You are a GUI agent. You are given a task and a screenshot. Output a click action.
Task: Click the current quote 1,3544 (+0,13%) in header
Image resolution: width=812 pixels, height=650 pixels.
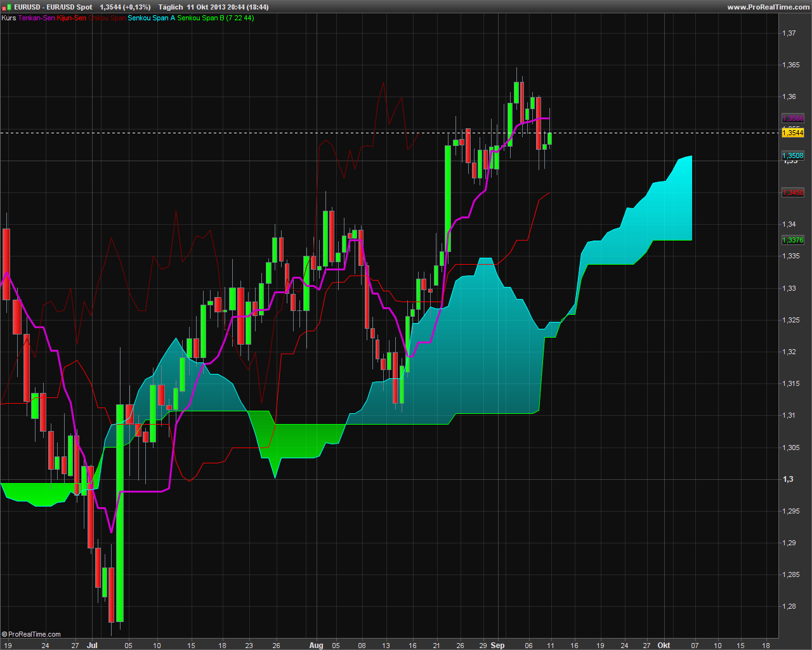pos(125,7)
